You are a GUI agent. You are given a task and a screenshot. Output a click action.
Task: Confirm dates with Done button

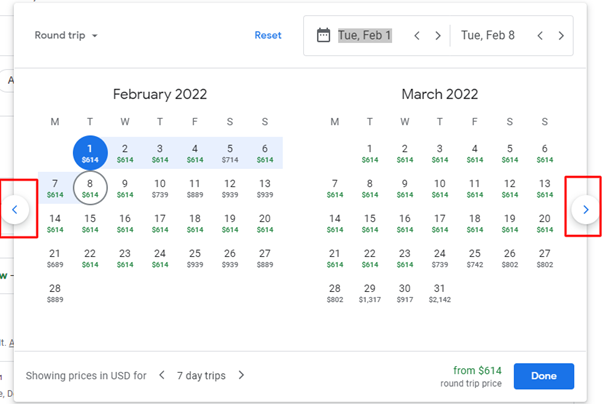(544, 376)
